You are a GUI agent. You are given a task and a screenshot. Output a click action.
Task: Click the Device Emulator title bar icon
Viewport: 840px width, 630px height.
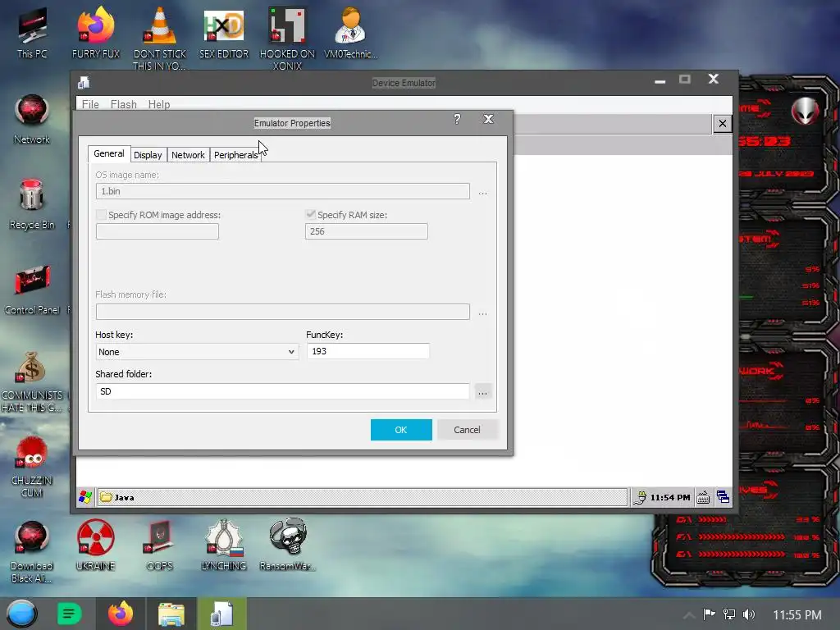[x=84, y=83]
